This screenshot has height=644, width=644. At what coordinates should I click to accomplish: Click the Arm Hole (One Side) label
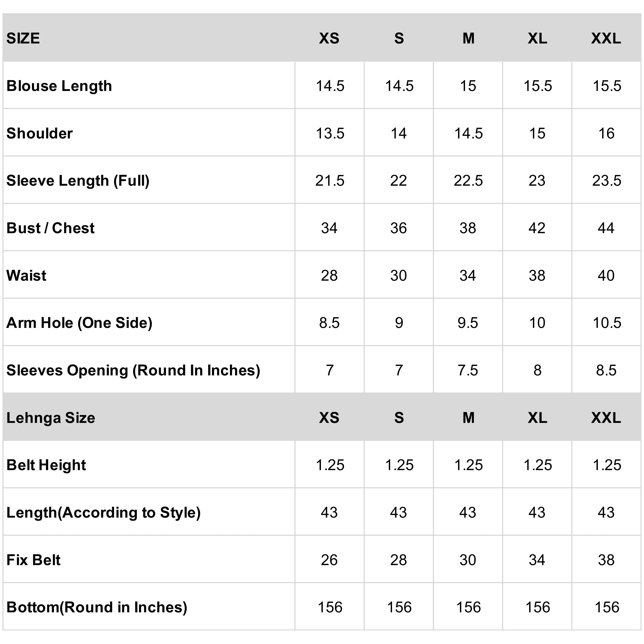pos(79,323)
